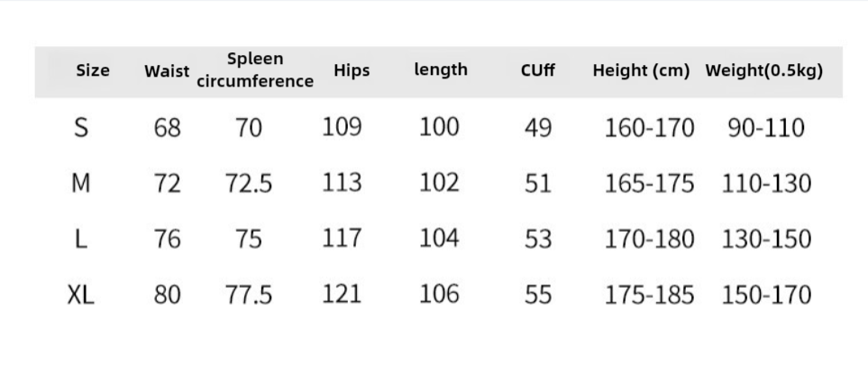Click the CUff column header
Screen dimensions: 868x387
coord(538,71)
